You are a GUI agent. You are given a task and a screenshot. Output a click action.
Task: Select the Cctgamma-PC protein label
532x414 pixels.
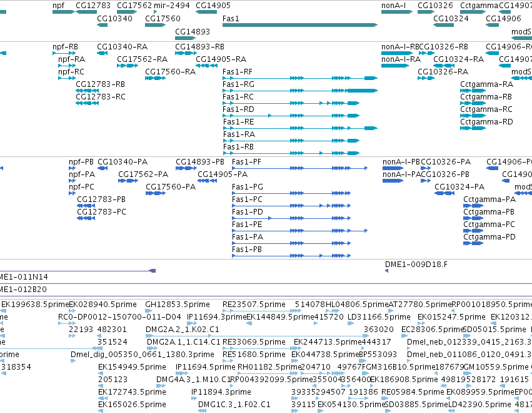click(489, 225)
